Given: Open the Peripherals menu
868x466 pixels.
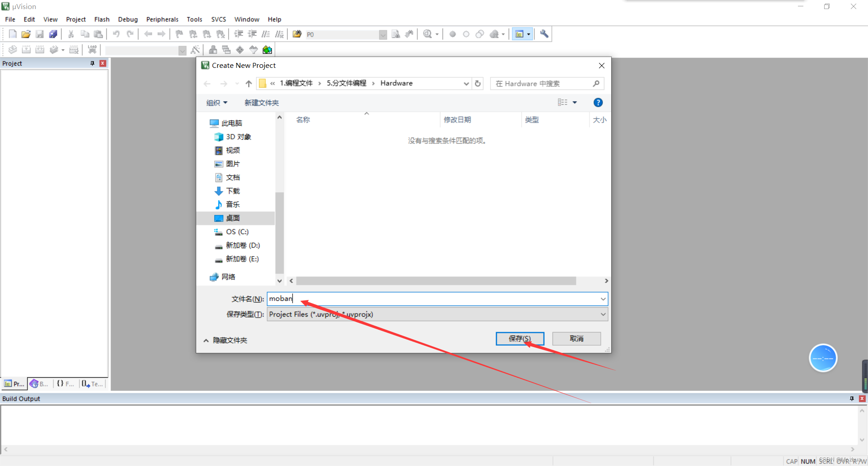Looking at the screenshot, I should tap(162, 19).
